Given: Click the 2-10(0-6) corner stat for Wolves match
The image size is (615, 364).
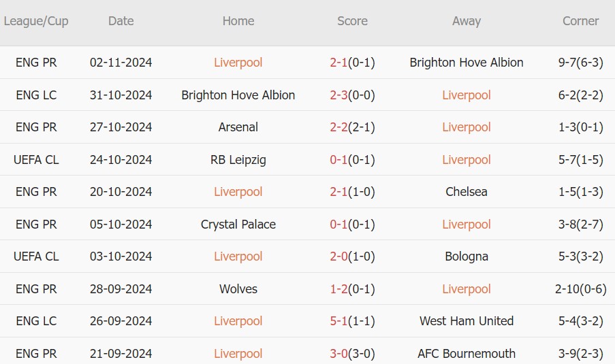Looking at the screenshot, I should click(x=580, y=289).
